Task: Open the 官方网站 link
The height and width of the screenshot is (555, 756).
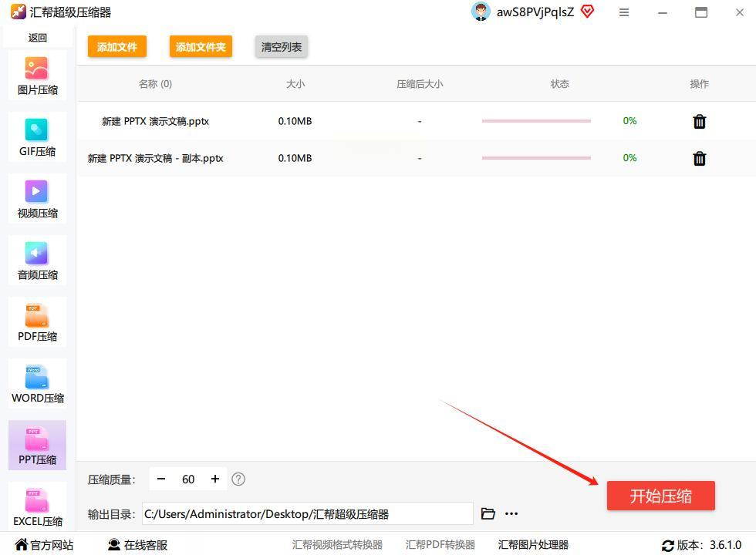Action: point(44,545)
